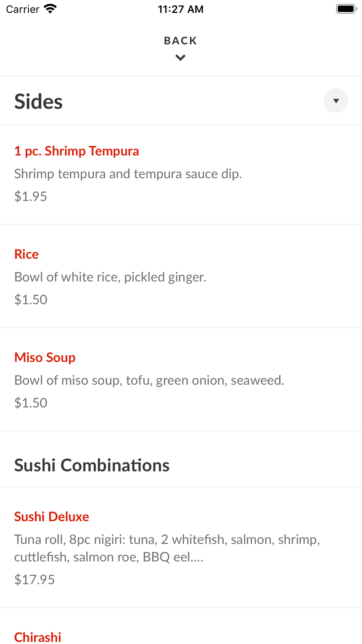
Task: Select the 1 pc. Shrimp Tempura item
Action: [181, 175]
